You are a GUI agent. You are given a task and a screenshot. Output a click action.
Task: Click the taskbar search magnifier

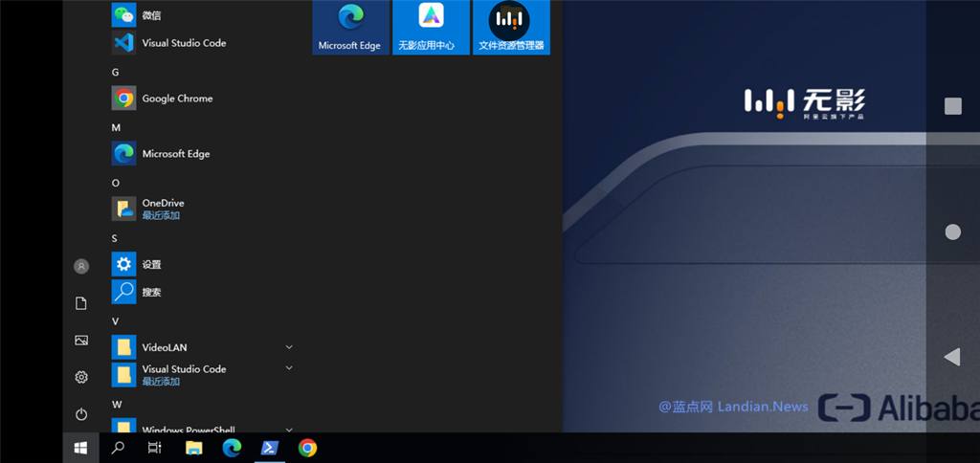(x=118, y=448)
